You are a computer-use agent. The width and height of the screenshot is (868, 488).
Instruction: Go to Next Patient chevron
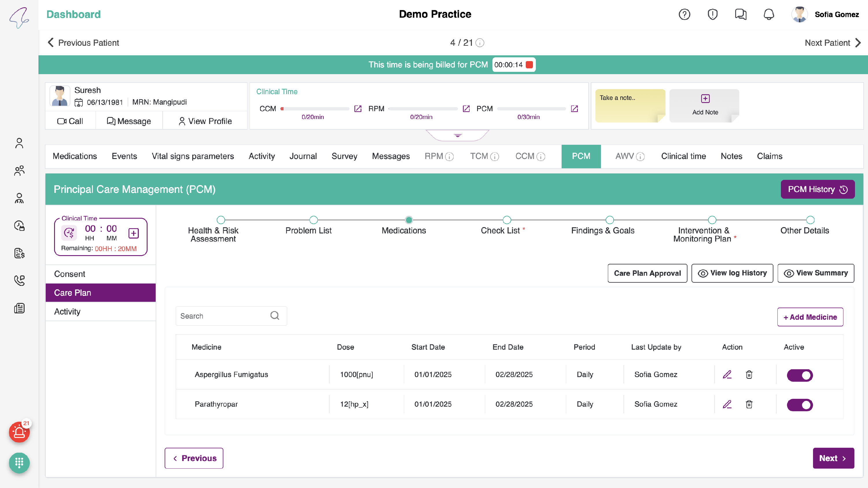tap(858, 43)
